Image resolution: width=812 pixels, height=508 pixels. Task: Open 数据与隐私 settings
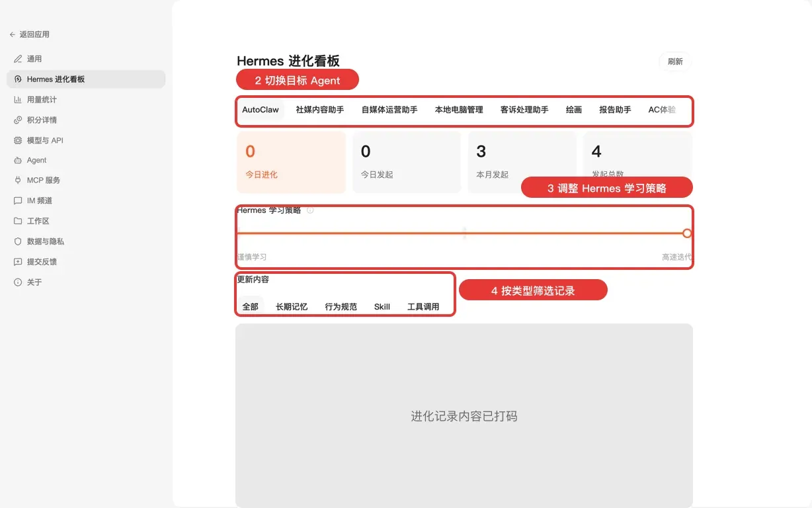pos(86,241)
